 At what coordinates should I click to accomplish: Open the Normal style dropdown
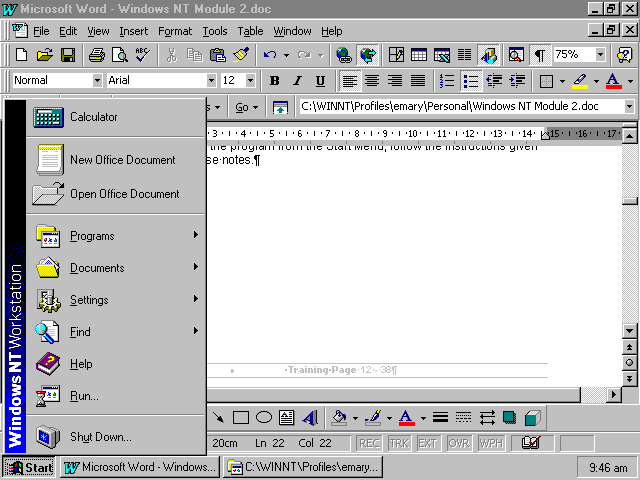97,81
